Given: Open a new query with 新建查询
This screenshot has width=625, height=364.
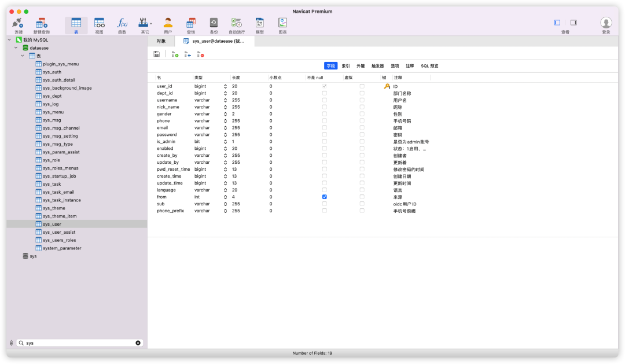Looking at the screenshot, I should [x=41, y=23].
